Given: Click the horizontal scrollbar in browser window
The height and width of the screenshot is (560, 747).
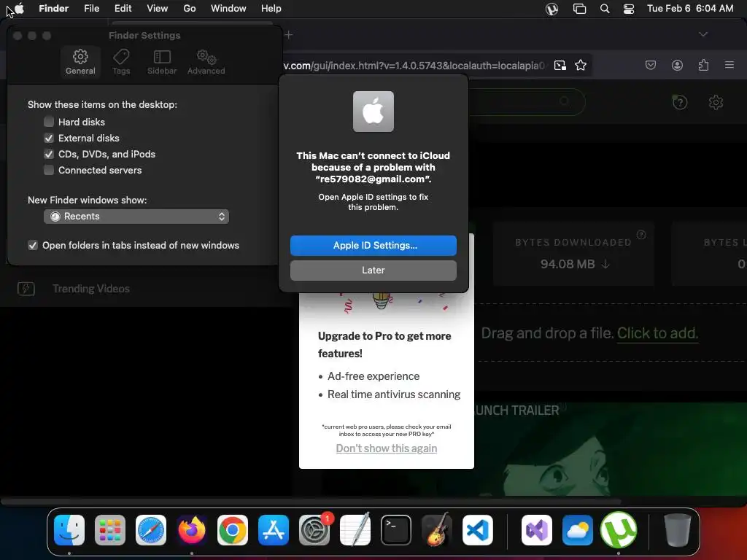Looking at the screenshot, I should point(311,502).
